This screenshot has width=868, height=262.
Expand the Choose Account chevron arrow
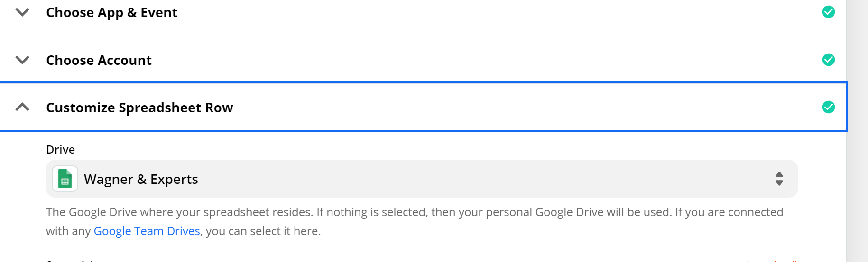click(x=22, y=60)
